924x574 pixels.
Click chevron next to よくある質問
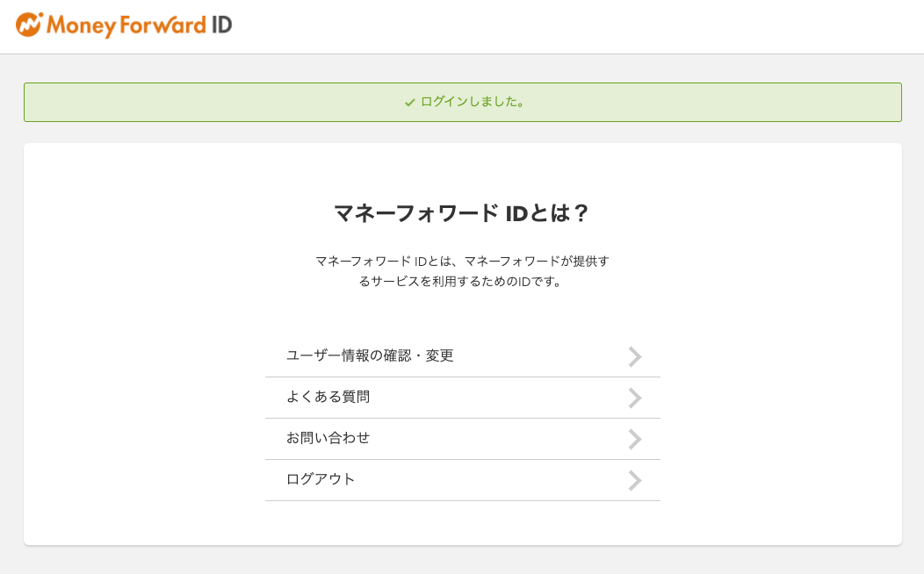pos(635,398)
